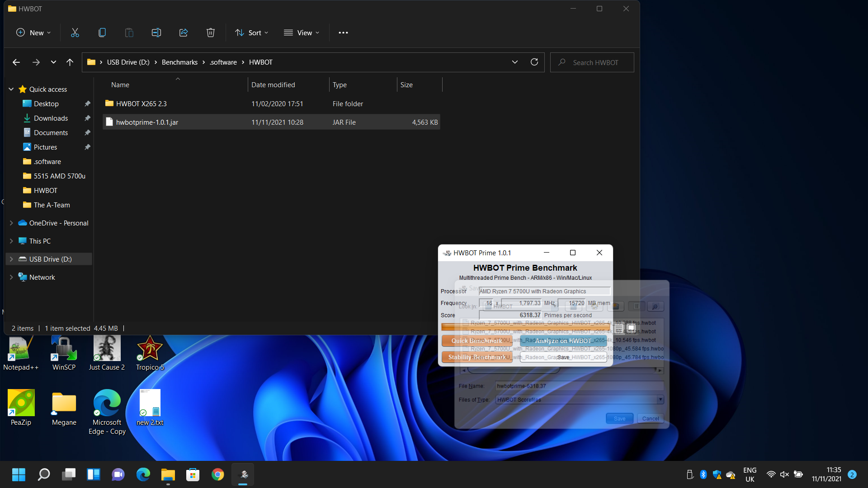Expand the address bar history dropdown
This screenshot has height=488, width=868.
click(x=515, y=62)
